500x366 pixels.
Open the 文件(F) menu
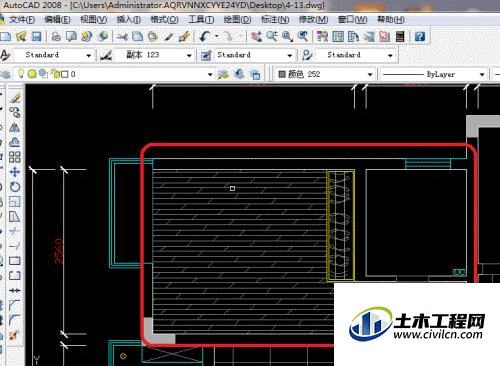(x=21, y=20)
